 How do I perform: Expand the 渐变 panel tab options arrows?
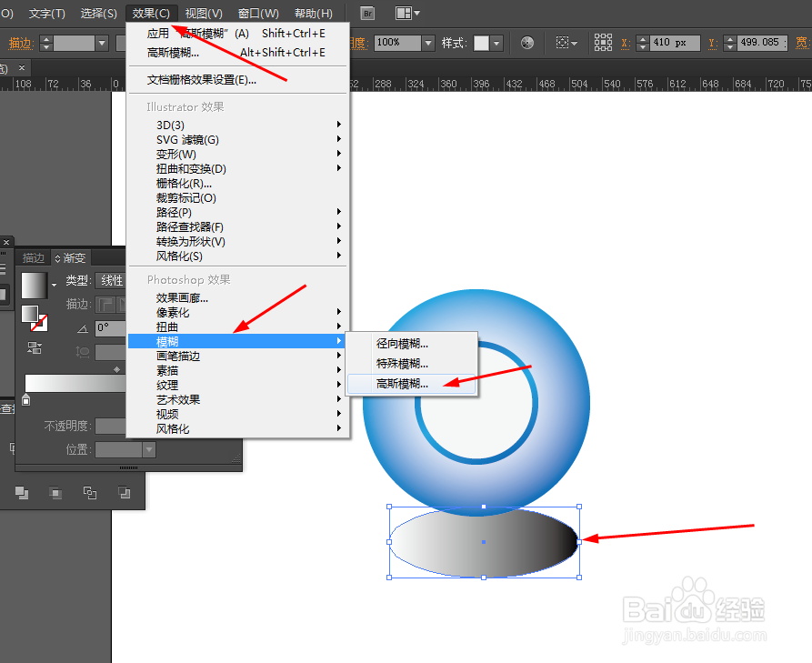pyautogui.click(x=57, y=258)
